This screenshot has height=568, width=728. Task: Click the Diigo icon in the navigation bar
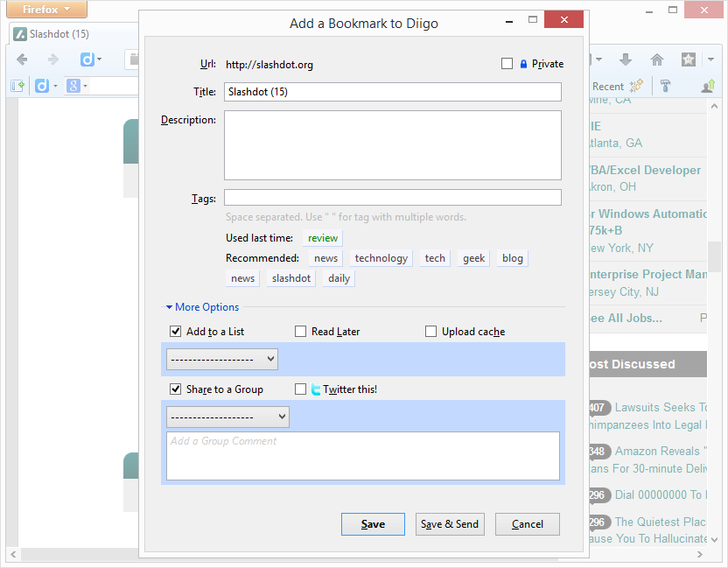click(x=87, y=59)
